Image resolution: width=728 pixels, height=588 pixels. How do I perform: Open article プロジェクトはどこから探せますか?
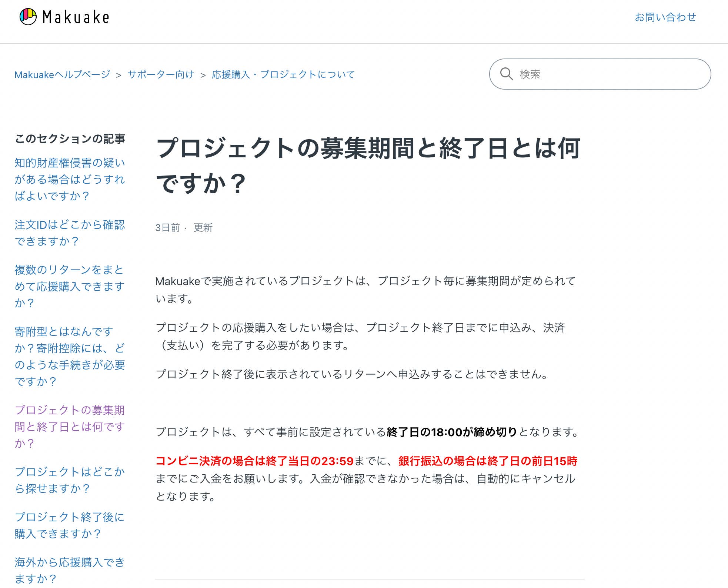(70, 480)
